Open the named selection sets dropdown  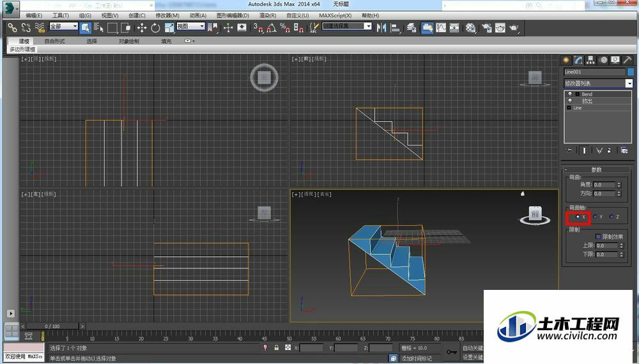(347, 26)
